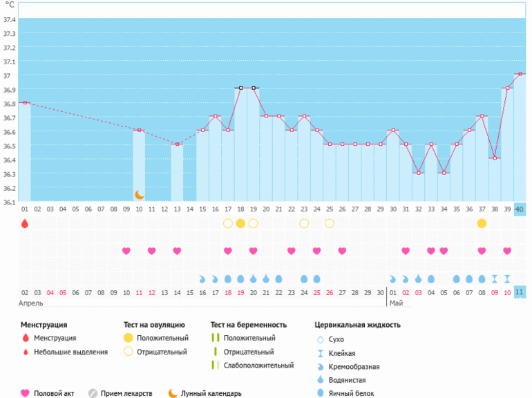Click the 36.8° temperature point on day 01
This screenshot has width=532, height=398.
coord(25,102)
